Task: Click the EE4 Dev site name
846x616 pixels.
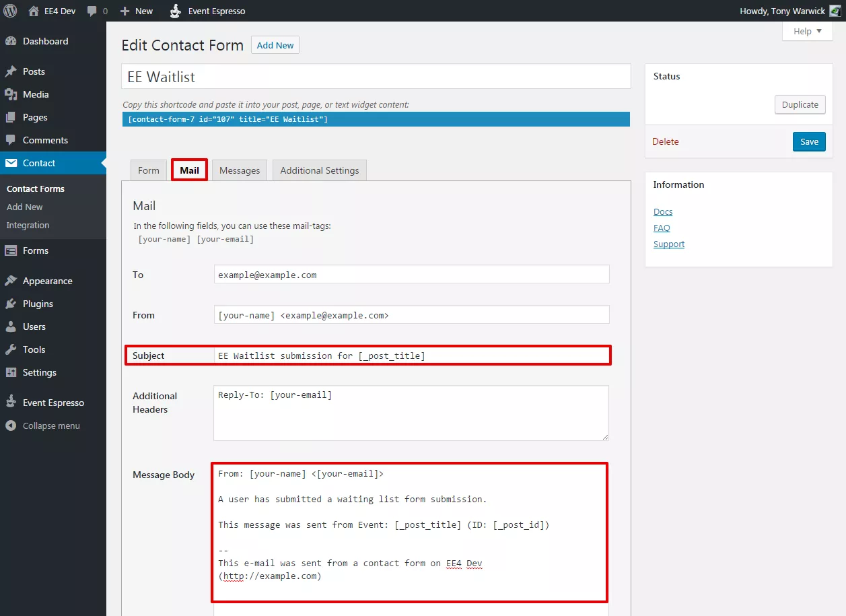Action: click(60, 11)
